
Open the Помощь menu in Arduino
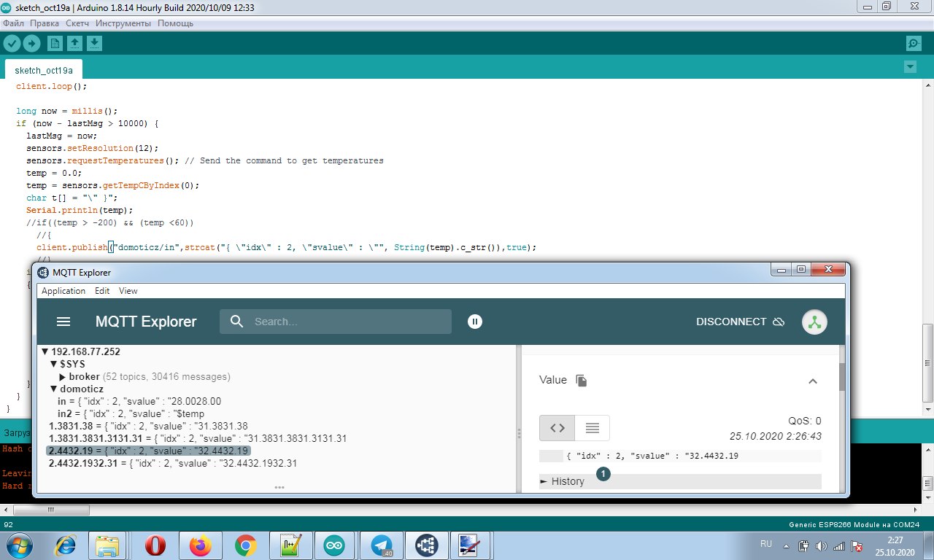[175, 23]
